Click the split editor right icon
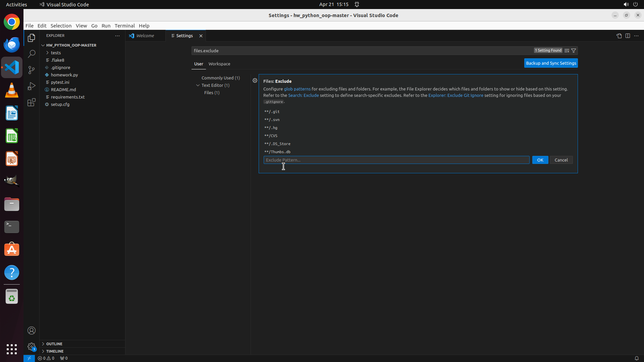Image resolution: width=644 pixels, height=362 pixels. pos(628,36)
